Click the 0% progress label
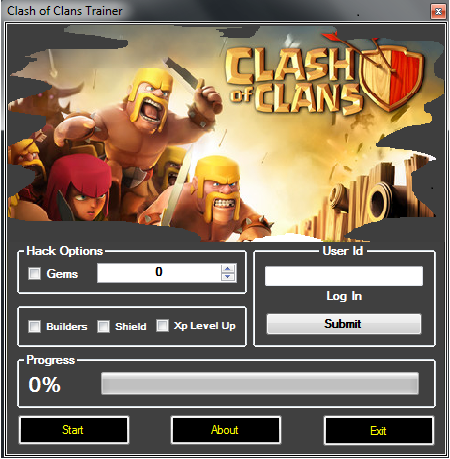Image resolution: width=450 pixels, height=459 pixels. 44,384
